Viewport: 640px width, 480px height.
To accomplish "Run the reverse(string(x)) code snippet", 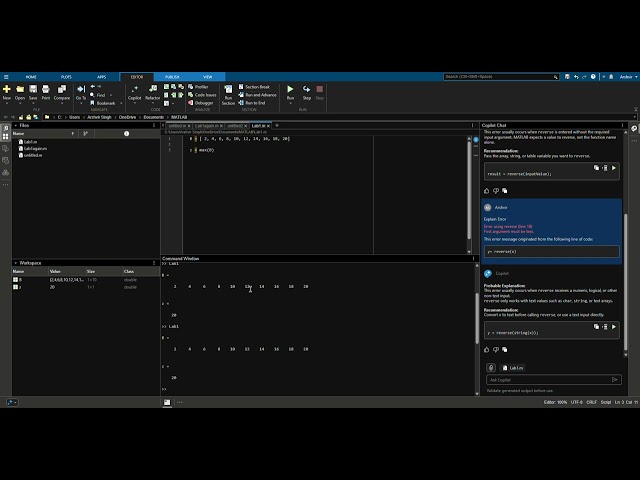I will [x=613, y=327].
